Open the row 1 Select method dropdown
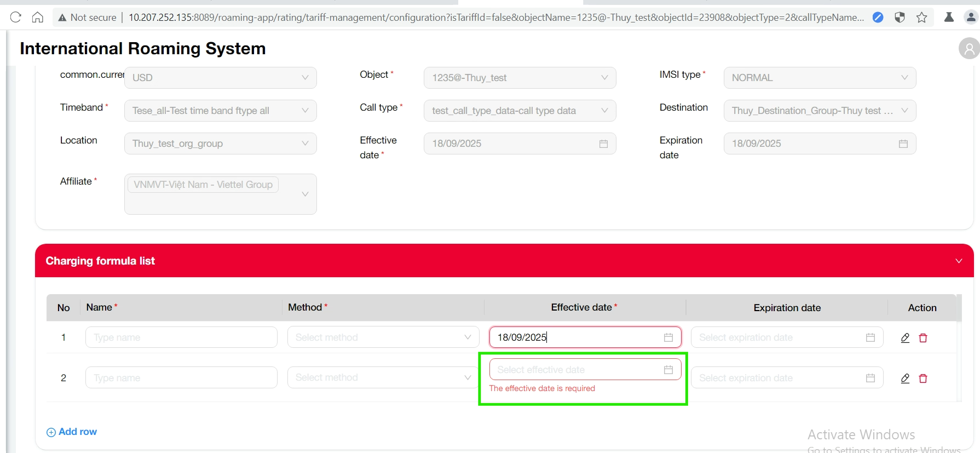The width and height of the screenshot is (980, 453). (383, 337)
